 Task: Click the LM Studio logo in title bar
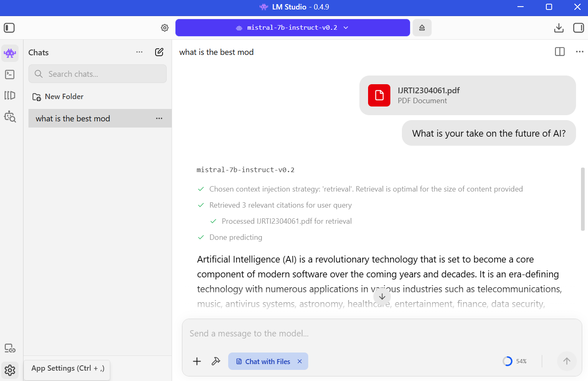pos(264,7)
